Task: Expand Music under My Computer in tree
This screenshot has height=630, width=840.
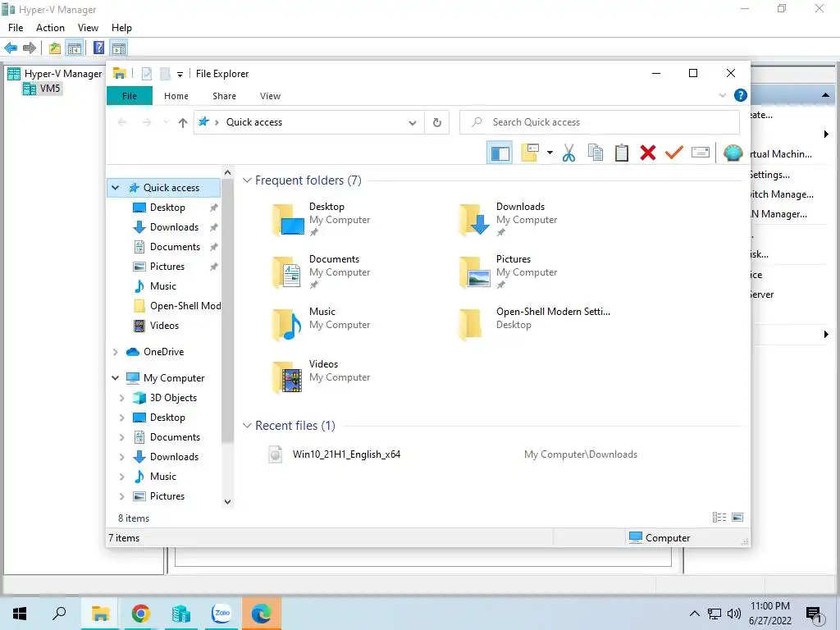Action: [121, 477]
